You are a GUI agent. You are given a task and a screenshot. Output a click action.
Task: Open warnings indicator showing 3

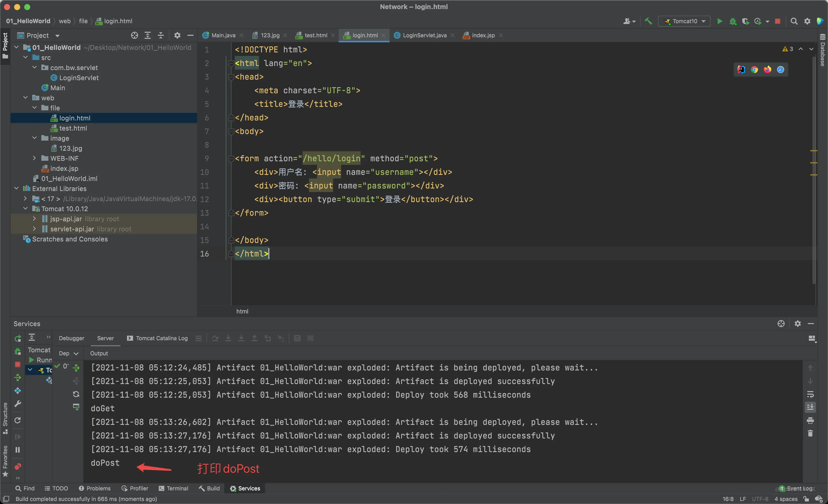pos(788,49)
